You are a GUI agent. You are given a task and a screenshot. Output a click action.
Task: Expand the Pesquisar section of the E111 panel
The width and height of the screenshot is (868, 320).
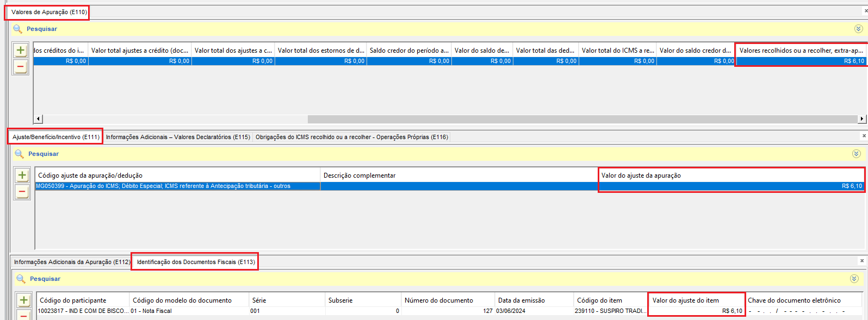tap(856, 154)
